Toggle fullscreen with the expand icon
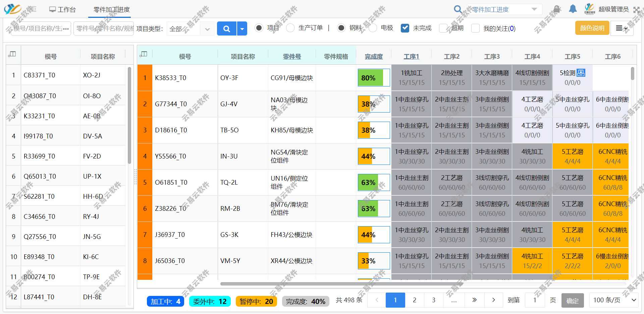 click(636, 10)
